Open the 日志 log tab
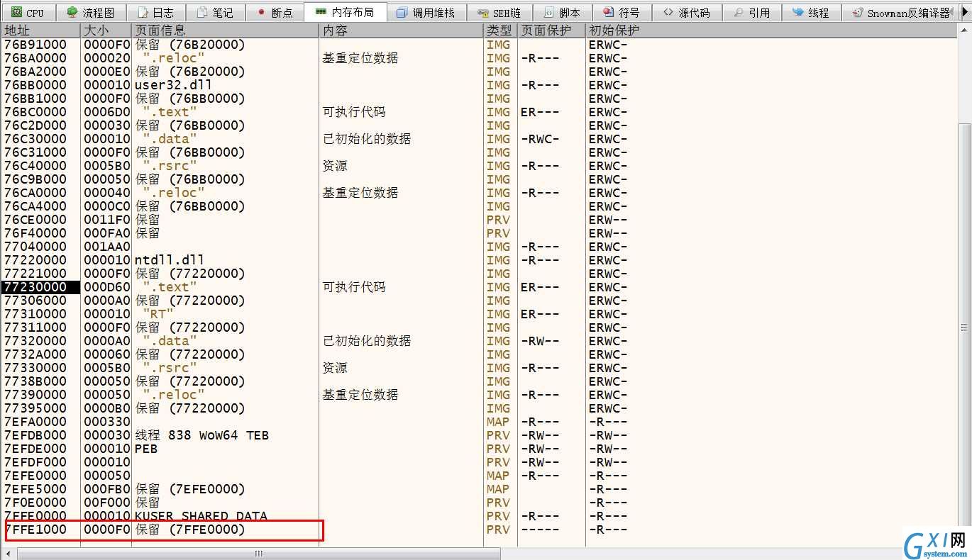This screenshot has height=560, width=972. 155,13
